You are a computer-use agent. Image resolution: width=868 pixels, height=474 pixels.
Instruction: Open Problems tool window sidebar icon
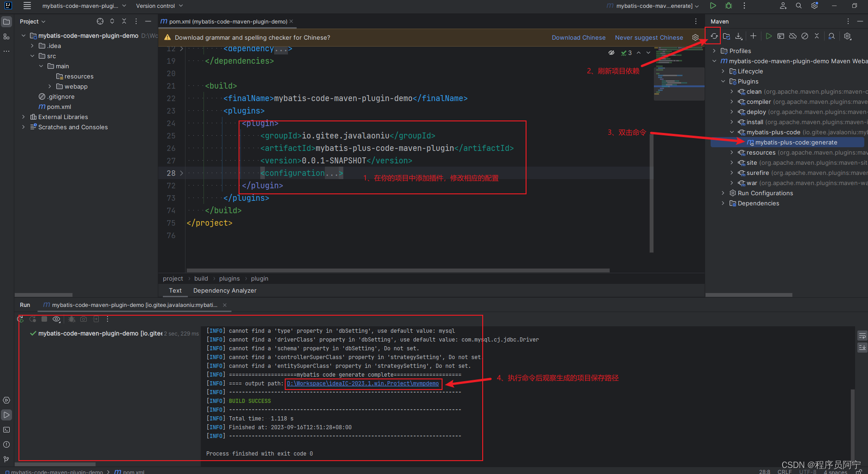[x=6, y=444]
